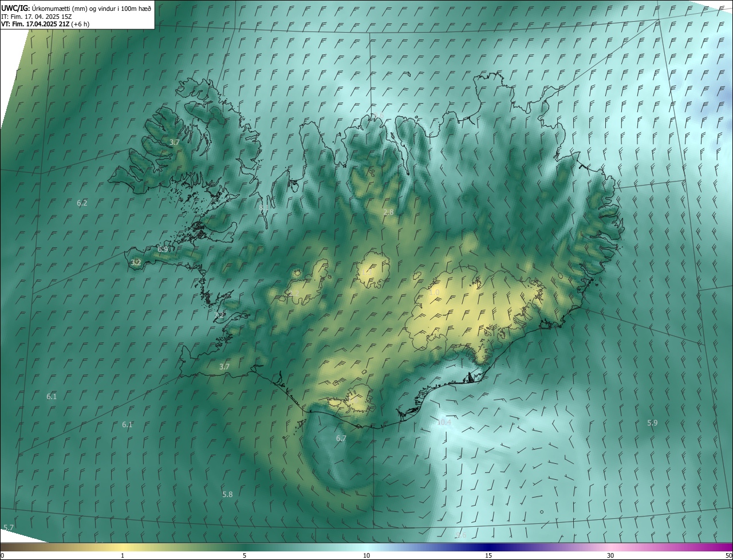Click the 7.2 value near Reykjavík coast
733x560 pixels.
[x=219, y=315]
